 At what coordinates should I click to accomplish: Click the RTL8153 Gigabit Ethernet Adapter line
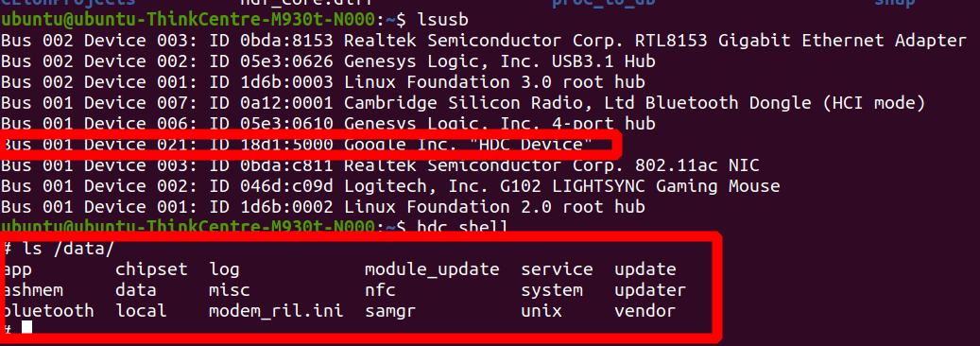coord(484,42)
